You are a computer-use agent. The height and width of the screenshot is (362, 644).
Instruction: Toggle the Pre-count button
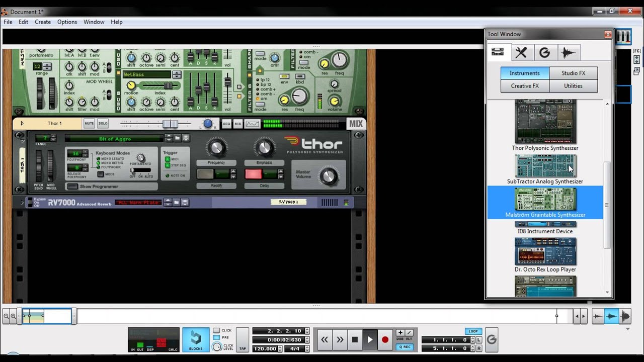tap(216, 337)
